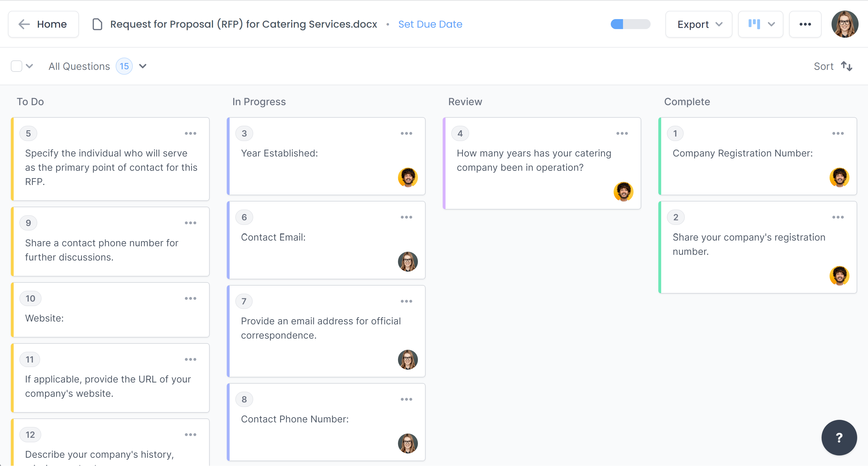Open three-dot menu on card 5
The width and height of the screenshot is (868, 466).
pos(190,133)
